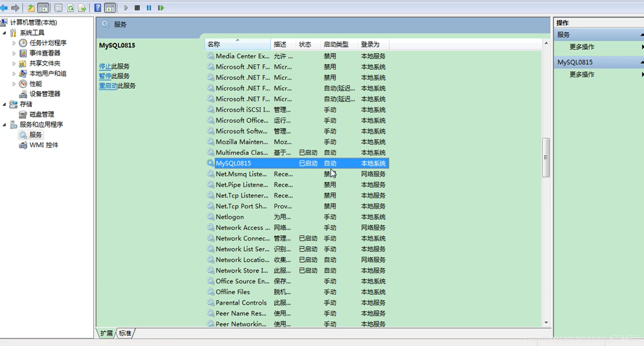Click the 性能 monitor icon
The image size is (644, 346).
coord(23,84)
